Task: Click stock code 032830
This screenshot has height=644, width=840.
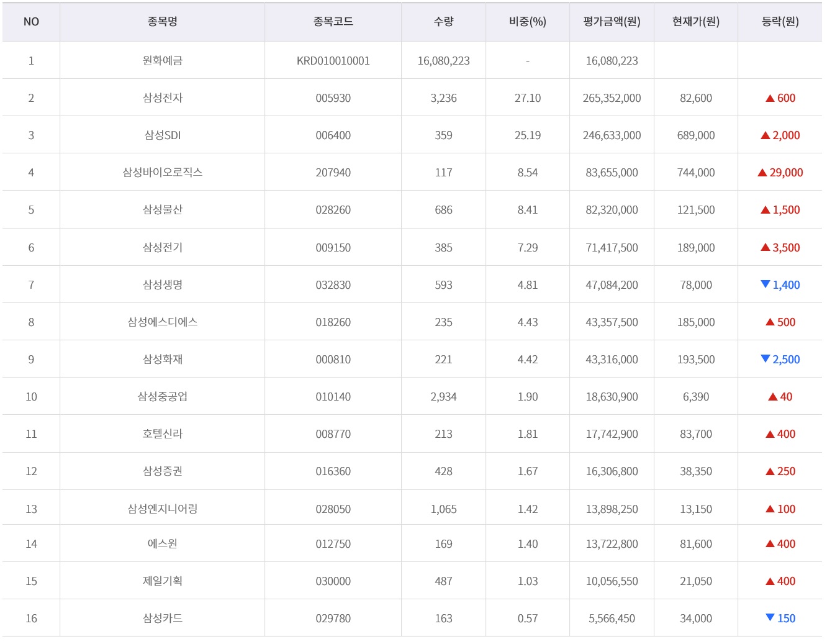Action: [x=333, y=285]
